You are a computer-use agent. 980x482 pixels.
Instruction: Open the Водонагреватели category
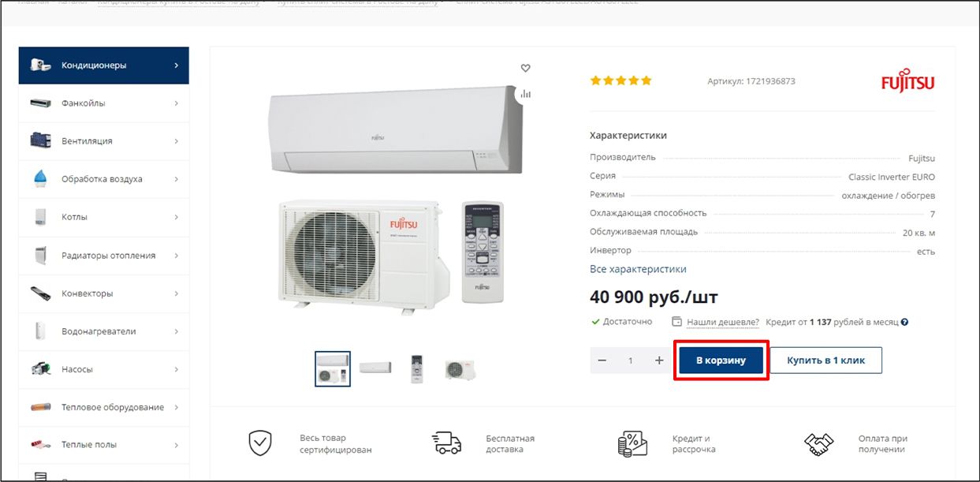[104, 331]
